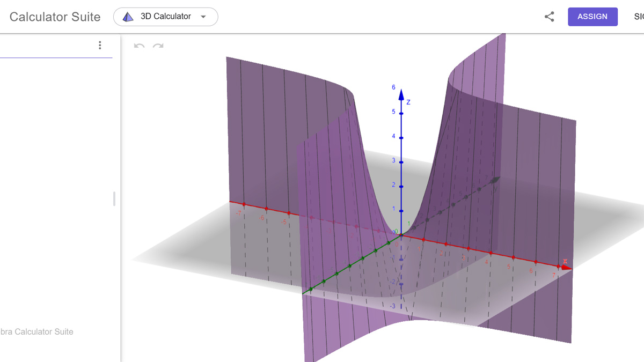Click the z axis label

point(408,101)
